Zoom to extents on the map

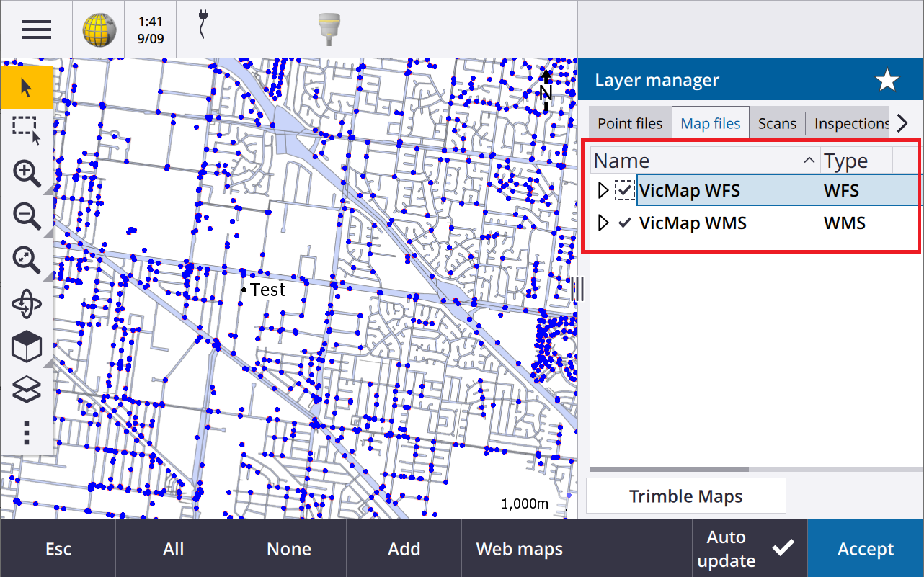(x=27, y=260)
